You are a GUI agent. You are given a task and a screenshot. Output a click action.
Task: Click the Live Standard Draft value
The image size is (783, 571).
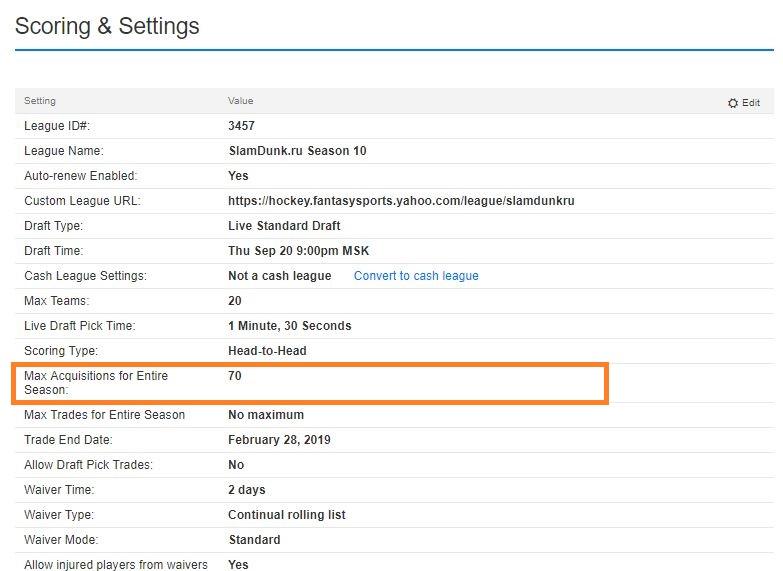(284, 226)
